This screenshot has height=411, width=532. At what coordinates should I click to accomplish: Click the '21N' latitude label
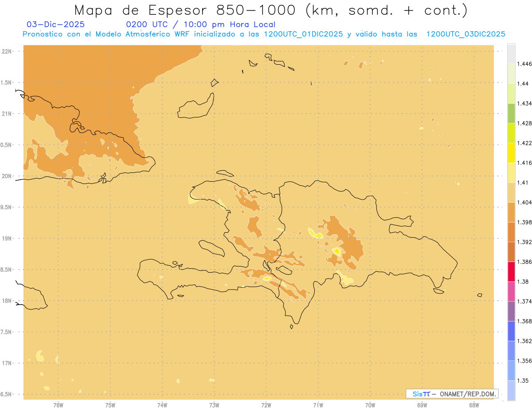6,114
